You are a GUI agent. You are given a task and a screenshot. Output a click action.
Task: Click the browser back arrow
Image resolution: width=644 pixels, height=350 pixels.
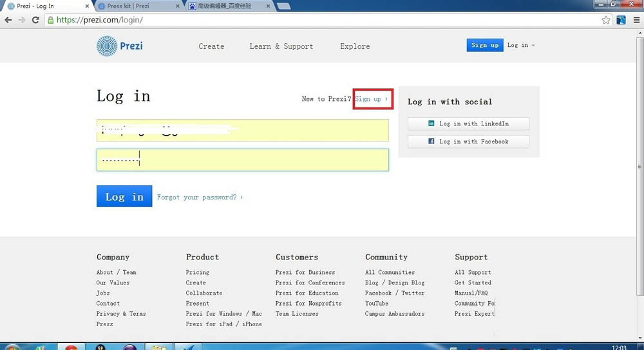[x=8, y=20]
